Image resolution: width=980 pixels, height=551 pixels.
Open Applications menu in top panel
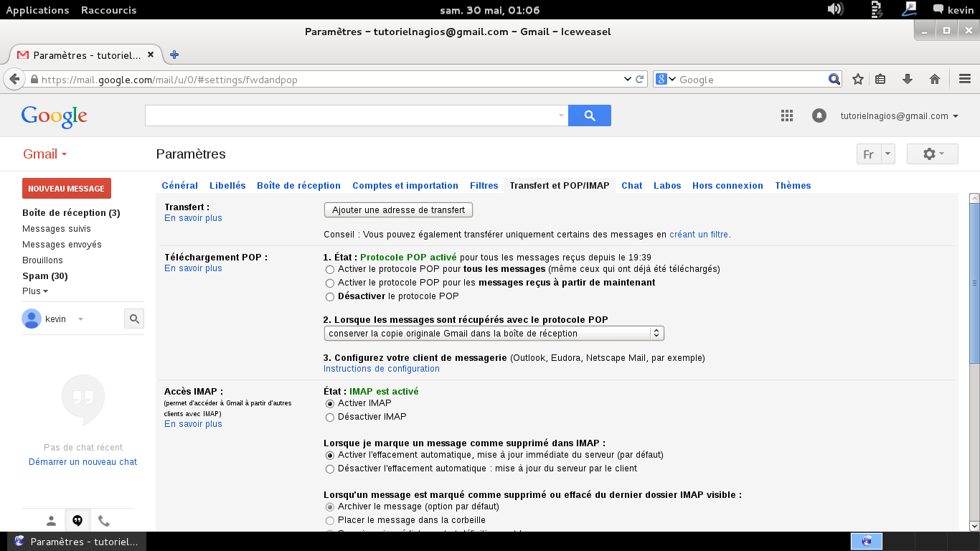(x=37, y=10)
